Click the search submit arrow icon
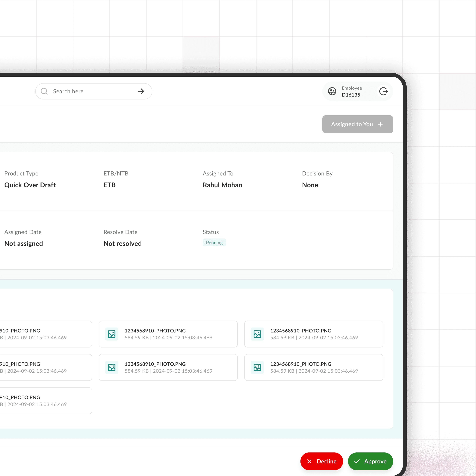 pos(141,91)
